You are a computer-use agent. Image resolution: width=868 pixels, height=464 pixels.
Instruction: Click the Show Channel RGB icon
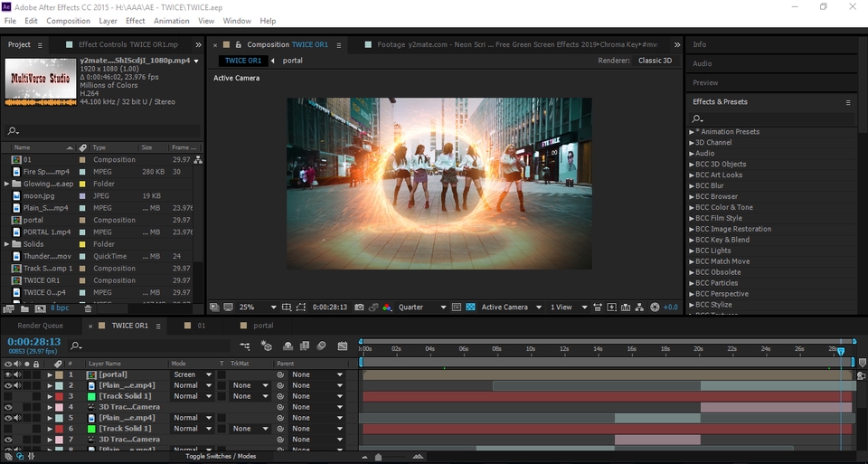(387, 308)
